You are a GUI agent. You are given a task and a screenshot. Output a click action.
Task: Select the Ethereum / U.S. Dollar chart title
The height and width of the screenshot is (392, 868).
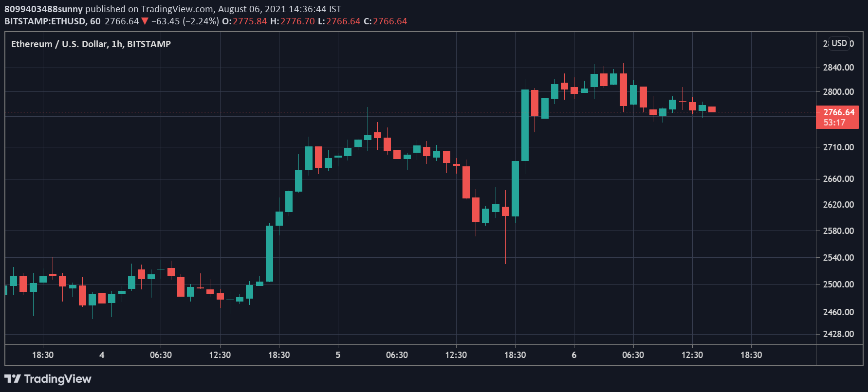tap(91, 44)
